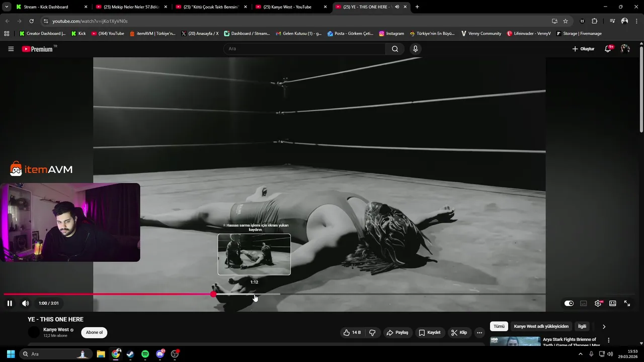Open the Kanye West channel name link
The height and width of the screenshot is (362, 644).
pos(56,330)
